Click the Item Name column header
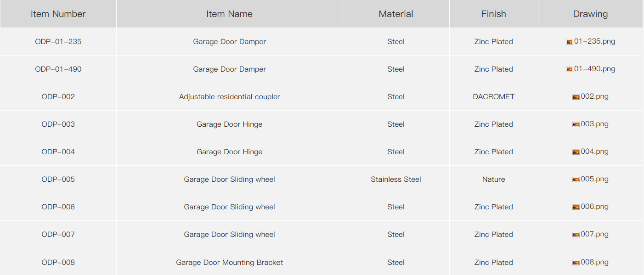 tap(230, 14)
